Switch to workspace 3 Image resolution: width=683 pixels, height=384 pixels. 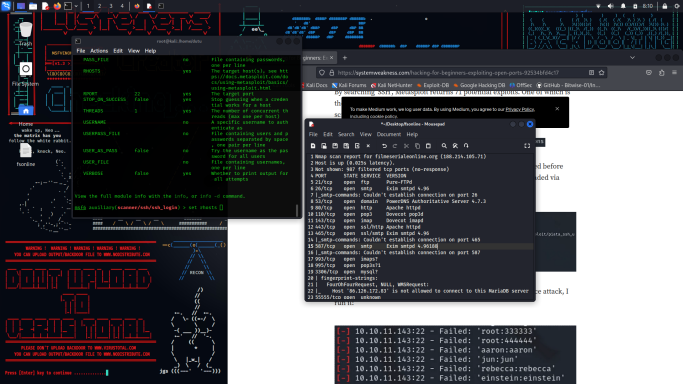pyautogui.click(x=111, y=6)
